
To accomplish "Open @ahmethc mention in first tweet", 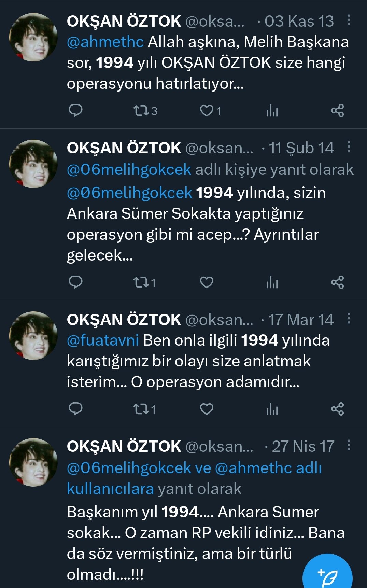I will (x=105, y=42).
